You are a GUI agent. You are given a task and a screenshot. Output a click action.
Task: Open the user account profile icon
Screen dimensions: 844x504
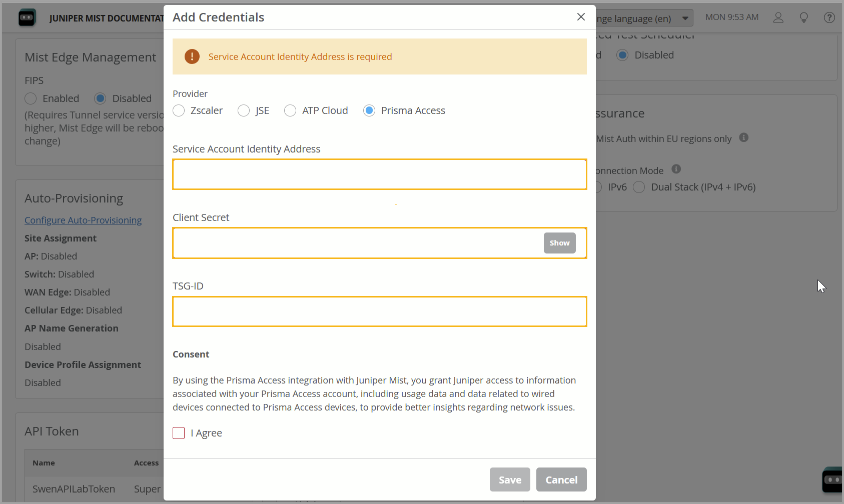pyautogui.click(x=778, y=18)
